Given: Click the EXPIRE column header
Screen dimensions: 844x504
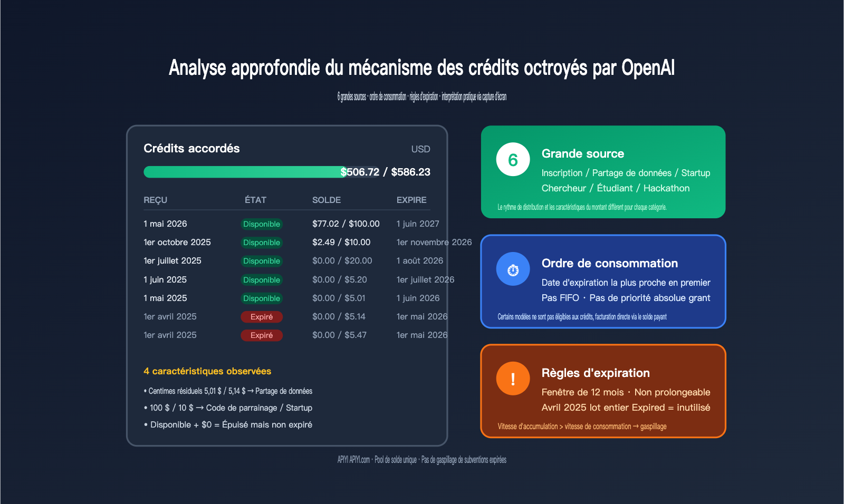Looking at the screenshot, I should [411, 200].
